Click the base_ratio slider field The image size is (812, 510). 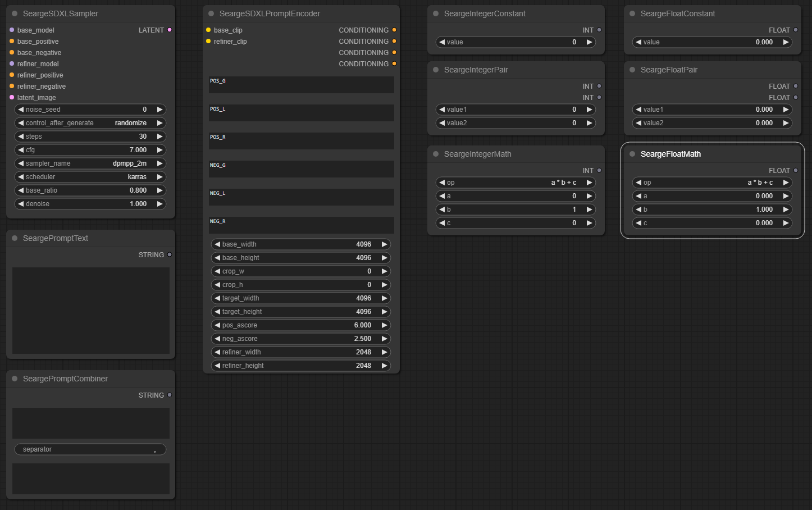coord(90,190)
